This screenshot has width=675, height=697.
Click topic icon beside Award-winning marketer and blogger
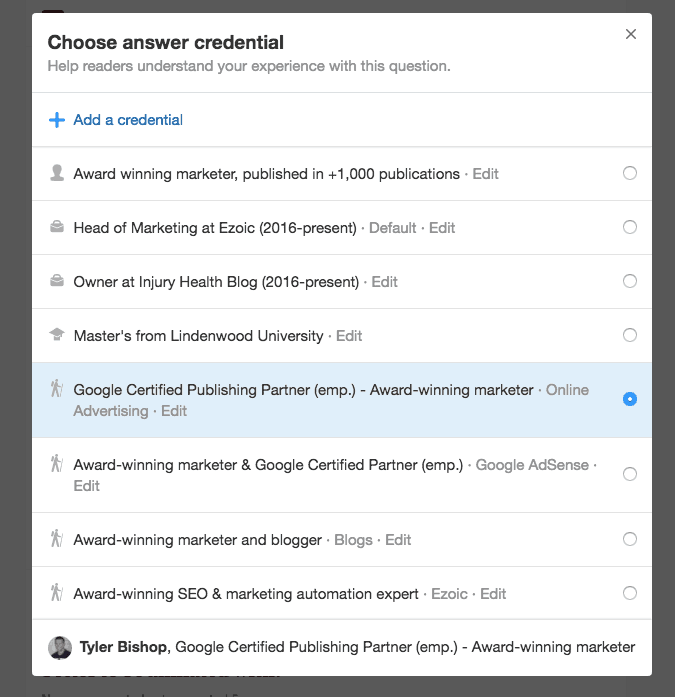pyautogui.click(x=57, y=540)
